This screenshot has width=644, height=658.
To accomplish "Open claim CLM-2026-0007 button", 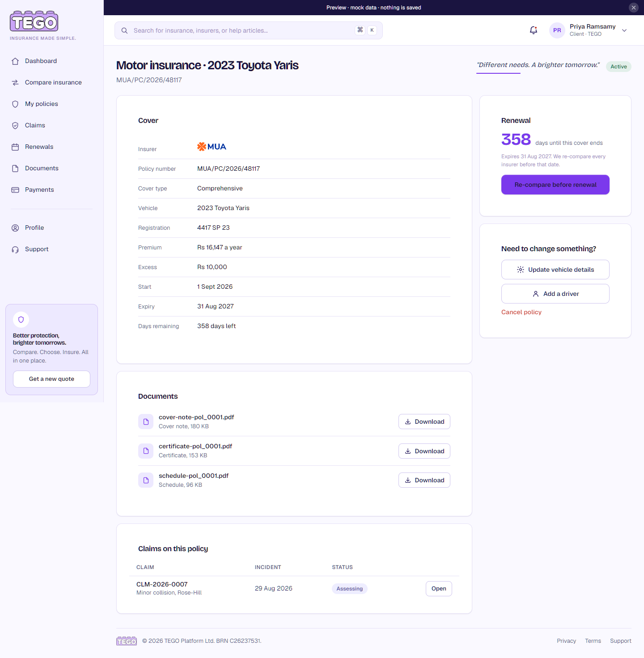I will (439, 589).
